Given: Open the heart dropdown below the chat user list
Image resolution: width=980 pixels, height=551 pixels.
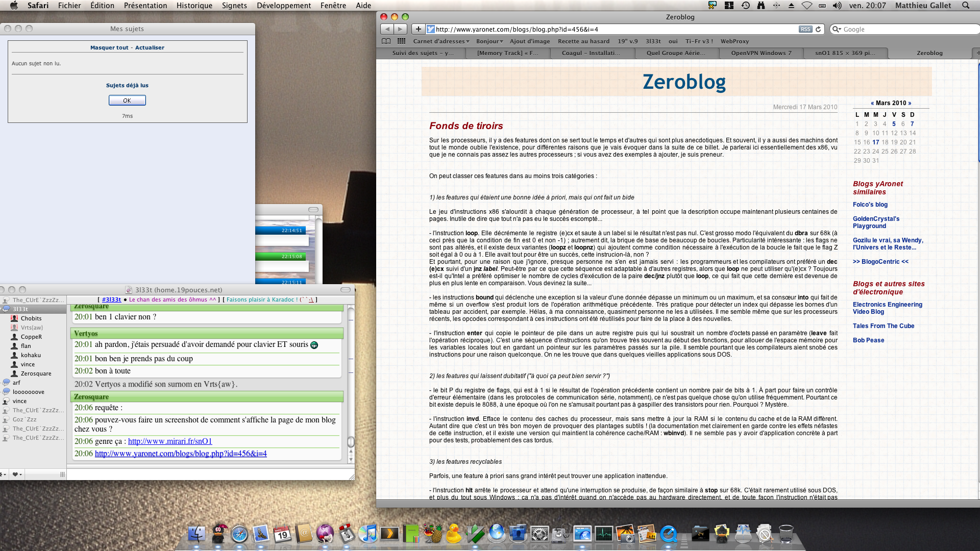Looking at the screenshot, I should (17, 474).
